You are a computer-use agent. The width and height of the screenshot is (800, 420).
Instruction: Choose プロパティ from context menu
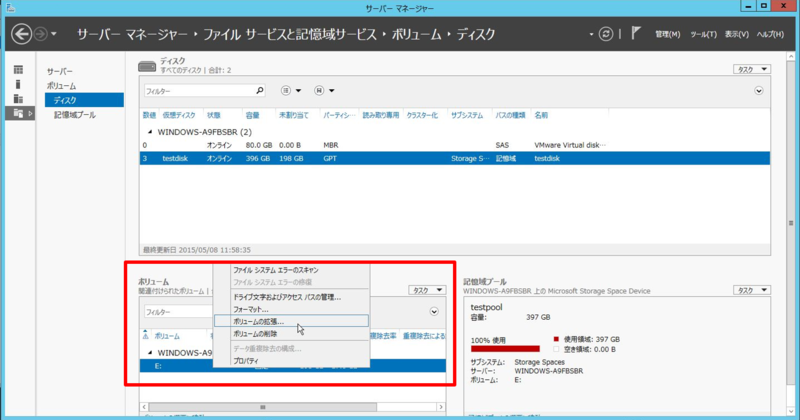(x=245, y=361)
